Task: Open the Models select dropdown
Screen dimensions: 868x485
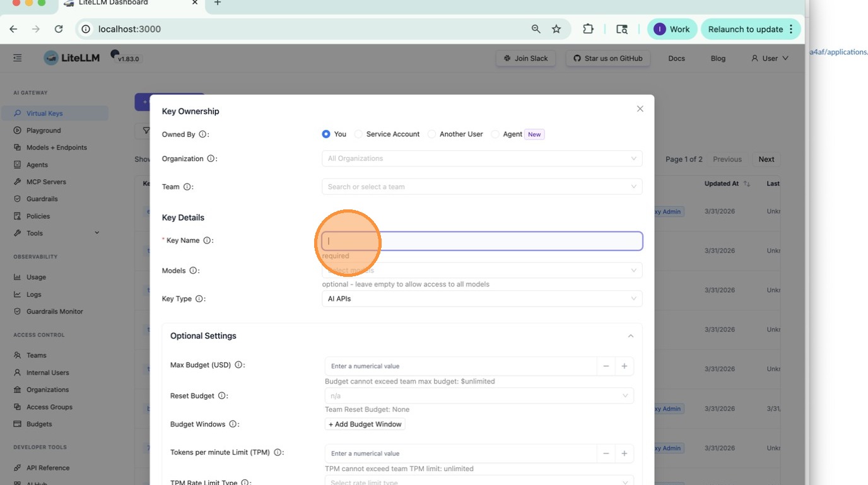Action: coord(482,271)
